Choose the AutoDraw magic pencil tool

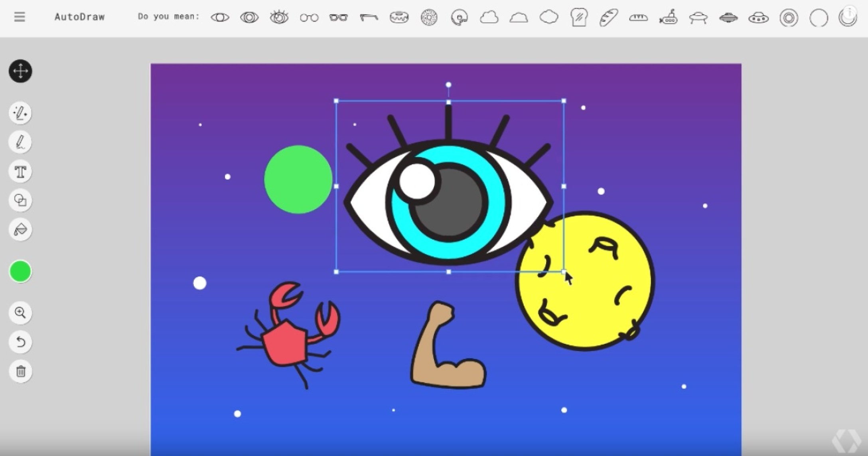[20, 113]
